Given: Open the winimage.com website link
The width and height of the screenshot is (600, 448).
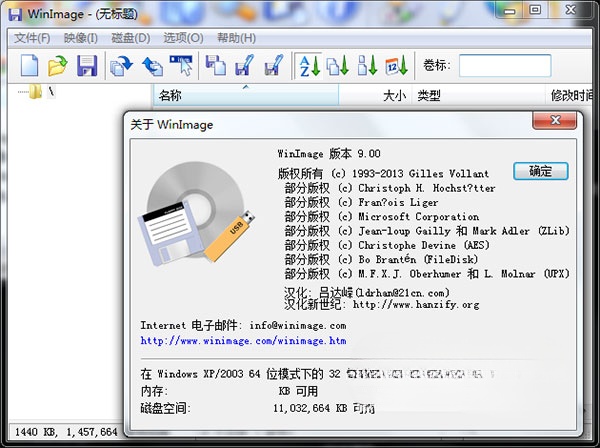Looking at the screenshot, I should point(243,341).
